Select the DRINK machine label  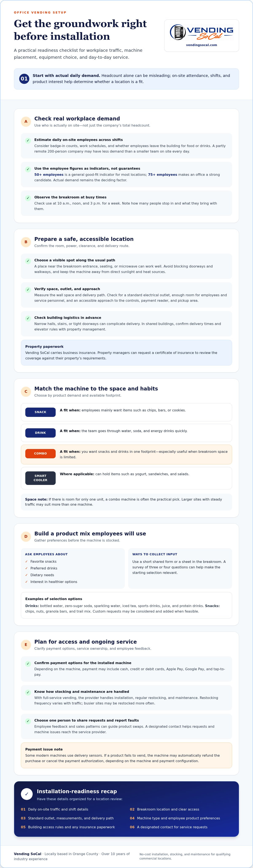[40, 433]
